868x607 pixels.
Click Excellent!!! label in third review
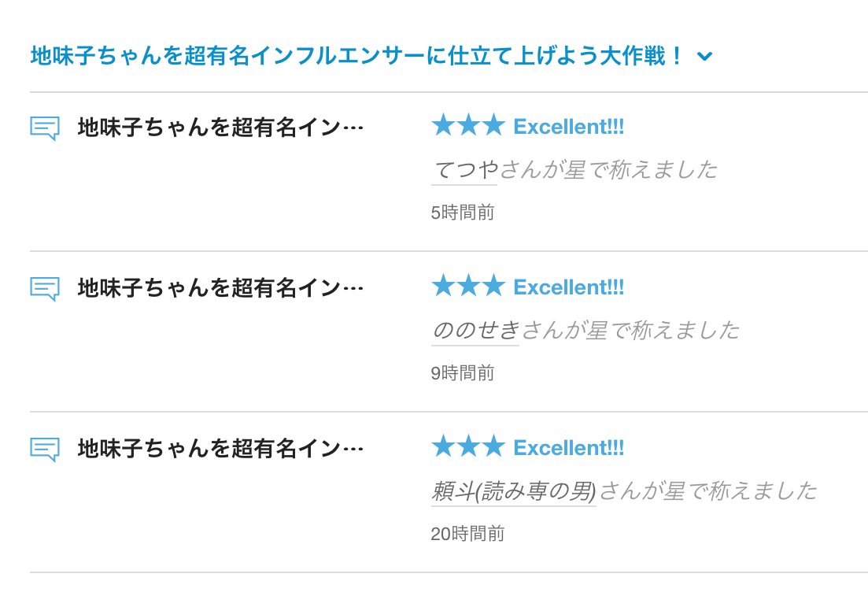(568, 448)
